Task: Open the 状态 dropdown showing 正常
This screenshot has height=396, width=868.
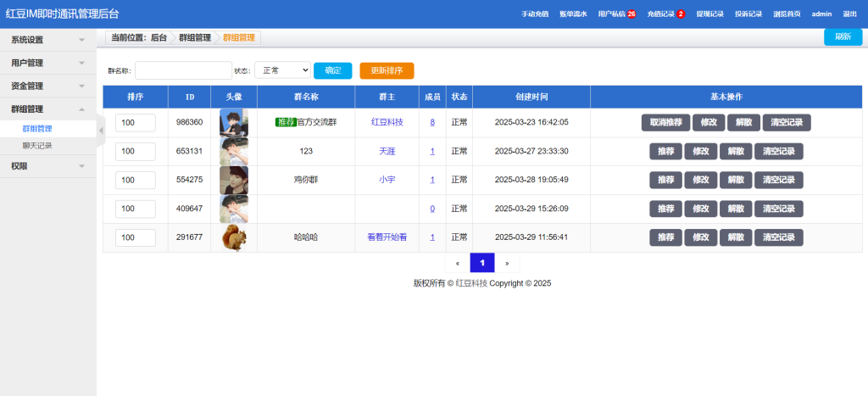Action: click(282, 70)
